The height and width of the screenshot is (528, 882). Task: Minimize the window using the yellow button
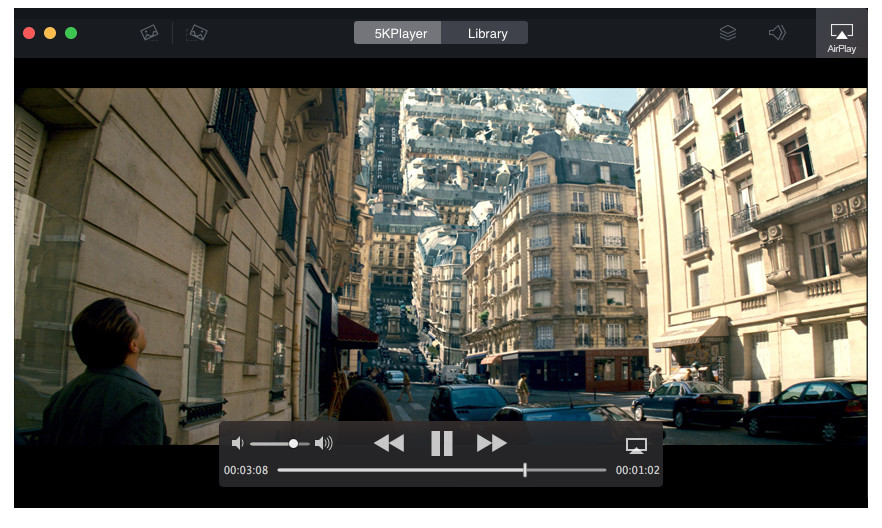tap(50, 33)
